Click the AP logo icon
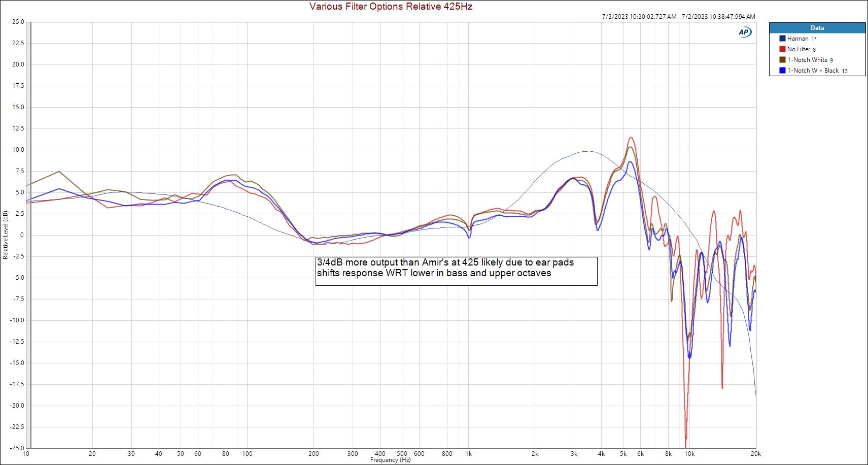Image resolution: width=868 pixels, height=465 pixels. (745, 32)
